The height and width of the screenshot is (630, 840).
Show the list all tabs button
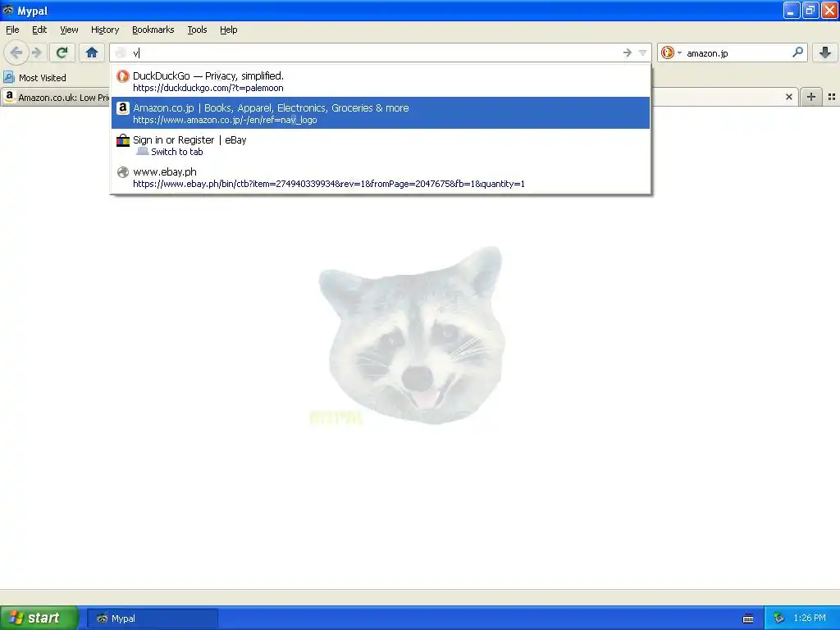832,97
